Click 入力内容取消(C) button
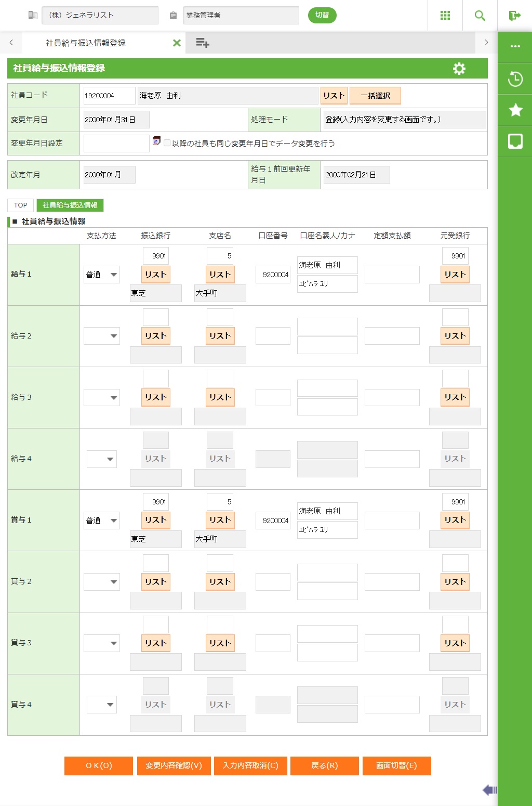 click(250, 765)
